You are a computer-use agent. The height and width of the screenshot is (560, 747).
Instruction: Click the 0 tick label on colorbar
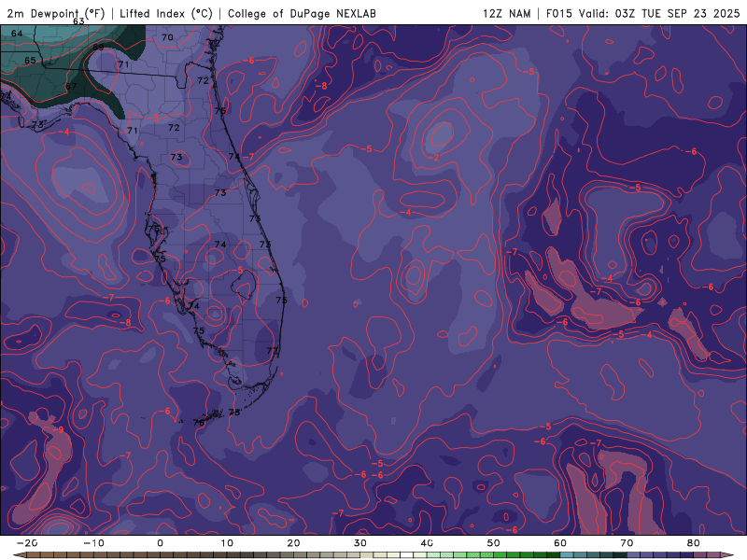160,543
